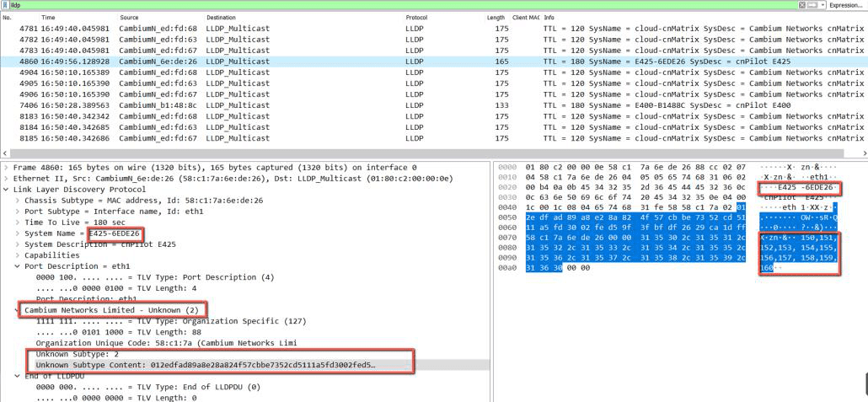Select Organization Unique Code: 58:c1:7a line
Image resolution: width=868 pixels, height=402 pixels.
166,343
